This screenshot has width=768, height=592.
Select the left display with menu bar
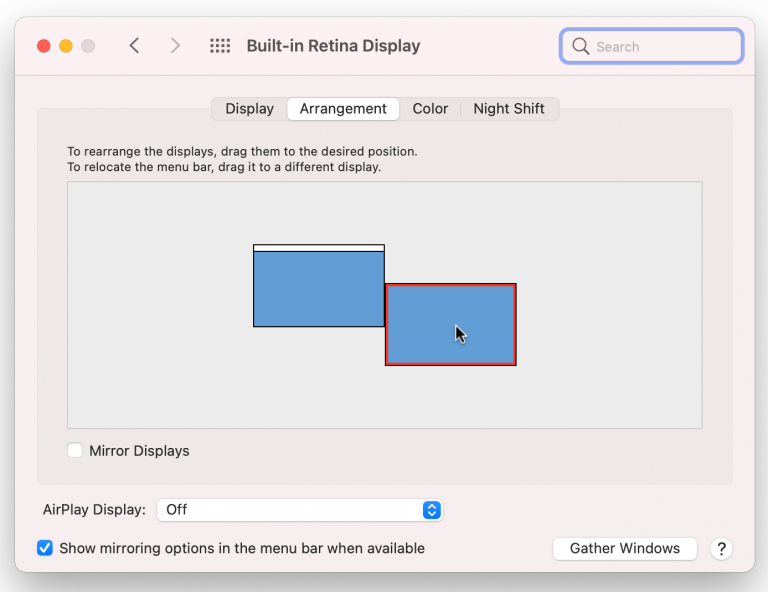[x=318, y=290]
